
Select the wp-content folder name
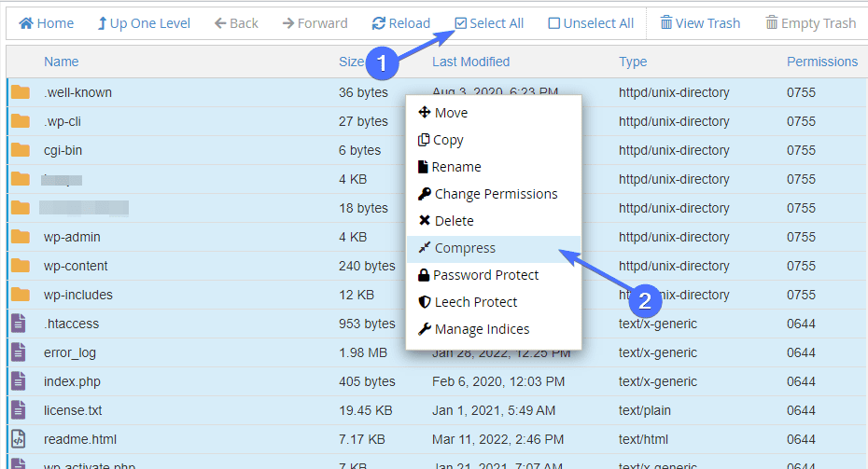(76, 266)
